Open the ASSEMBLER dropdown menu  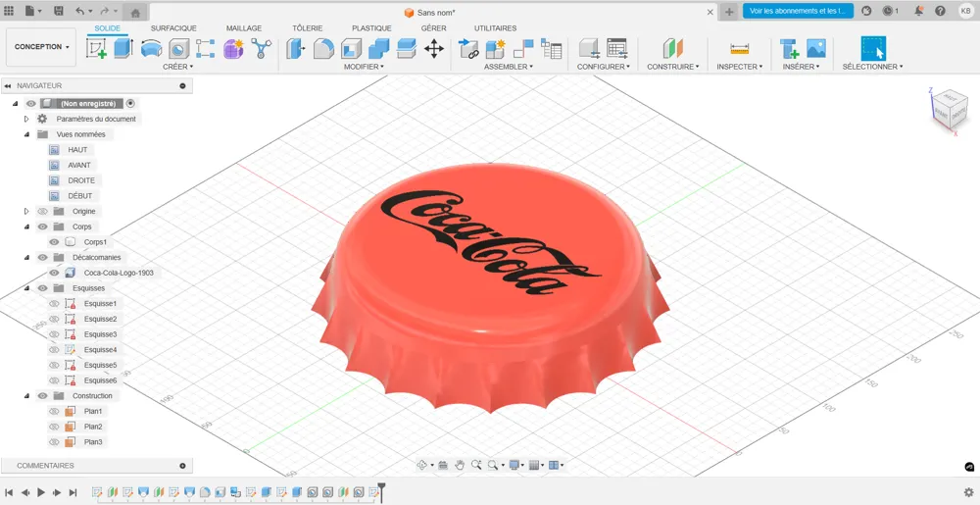click(508, 67)
